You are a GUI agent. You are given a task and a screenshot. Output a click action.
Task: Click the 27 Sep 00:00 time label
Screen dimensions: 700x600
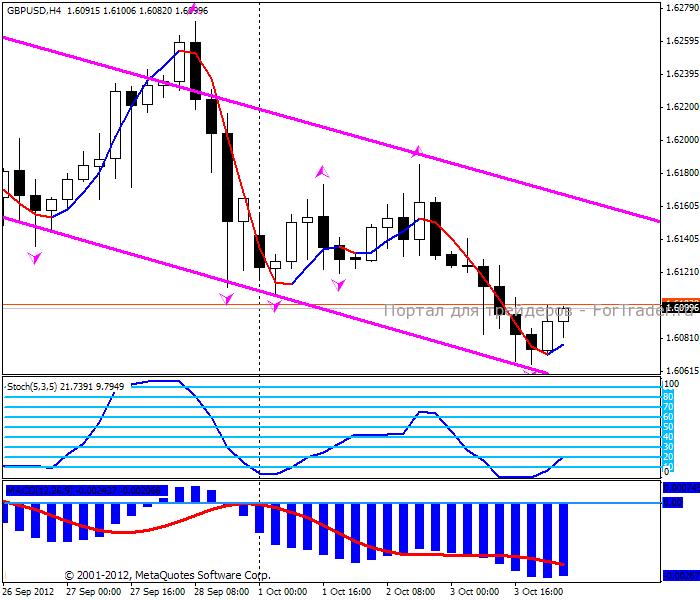(x=93, y=592)
